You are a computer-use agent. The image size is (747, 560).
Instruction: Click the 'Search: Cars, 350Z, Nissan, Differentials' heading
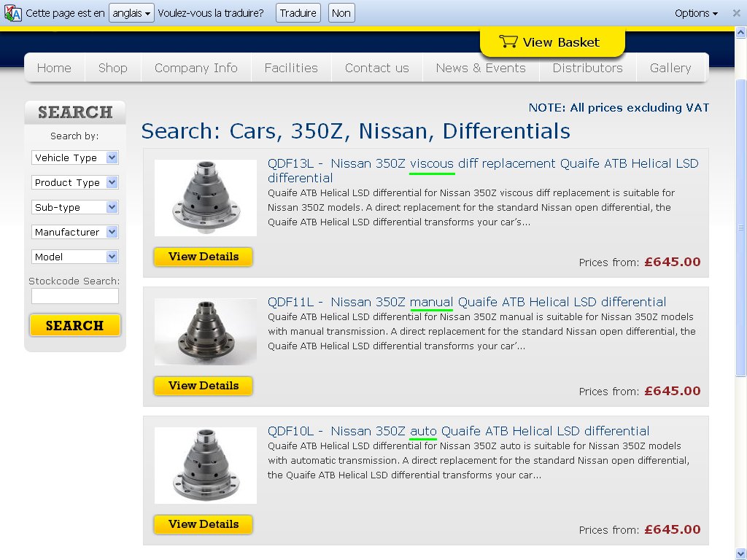click(x=355, y=131)
